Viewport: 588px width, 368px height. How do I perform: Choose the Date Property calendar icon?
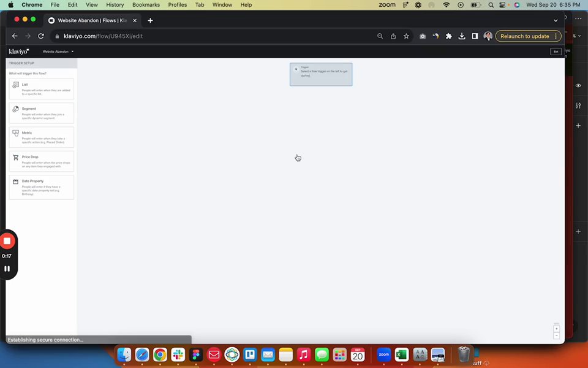[x=16, y=182]
